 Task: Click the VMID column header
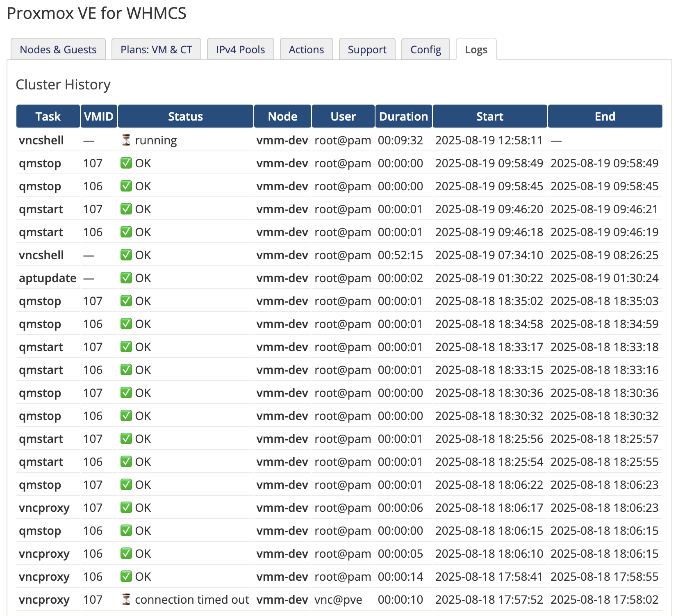click(x=99, y=116)
